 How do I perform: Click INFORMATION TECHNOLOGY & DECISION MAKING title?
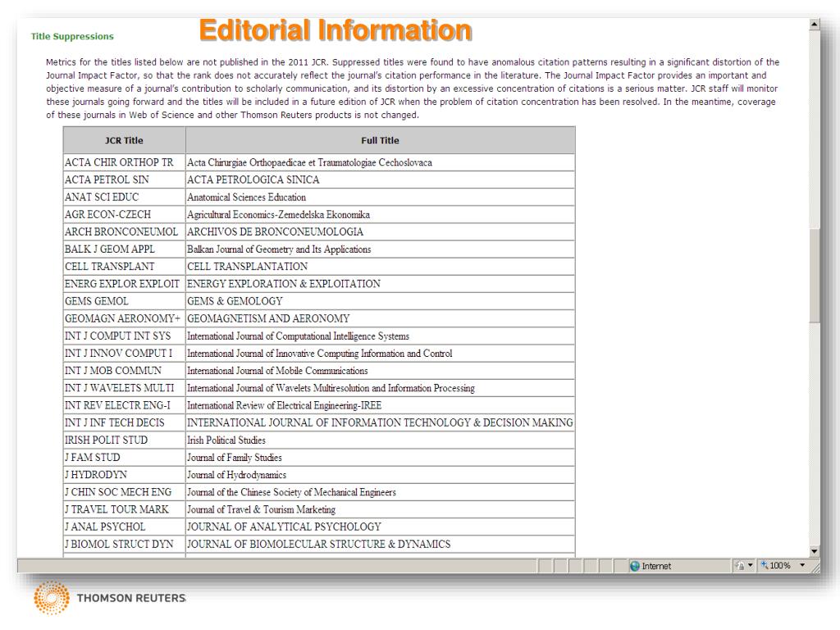380,422
